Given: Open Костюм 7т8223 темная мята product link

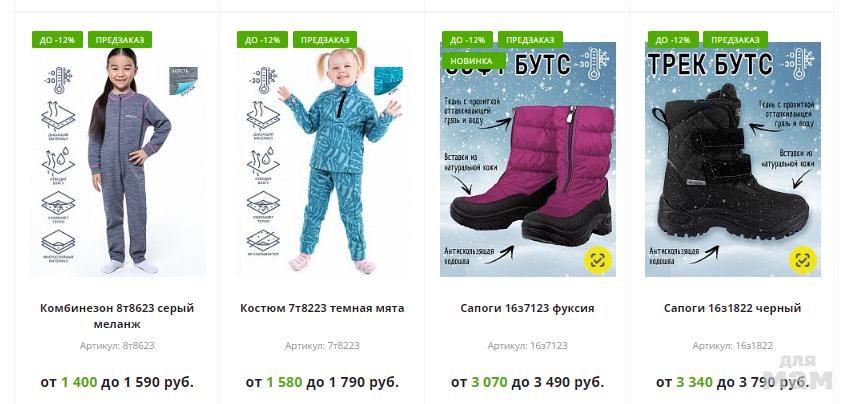Looking at the screenshot, I should [x=322, y=308].
